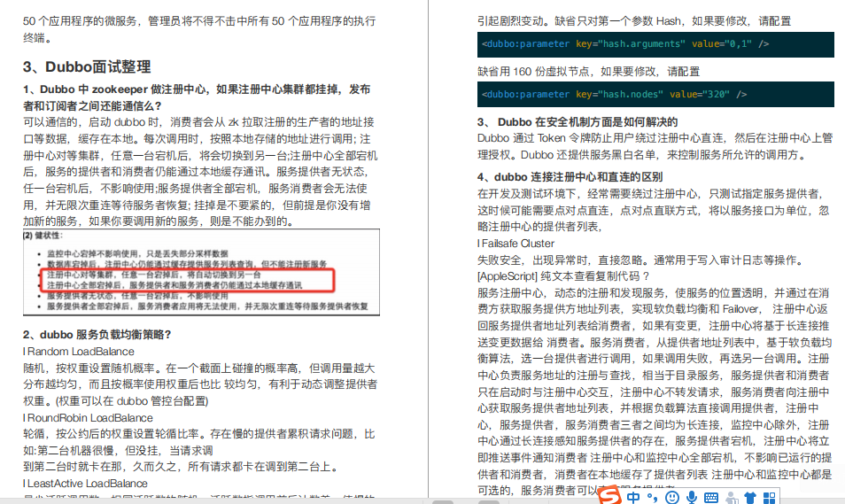The image size is (845, 504).
Task: Click "[AppleScript] 纯文本查看复制代码？" text
Action: click(x=563, y=276)
